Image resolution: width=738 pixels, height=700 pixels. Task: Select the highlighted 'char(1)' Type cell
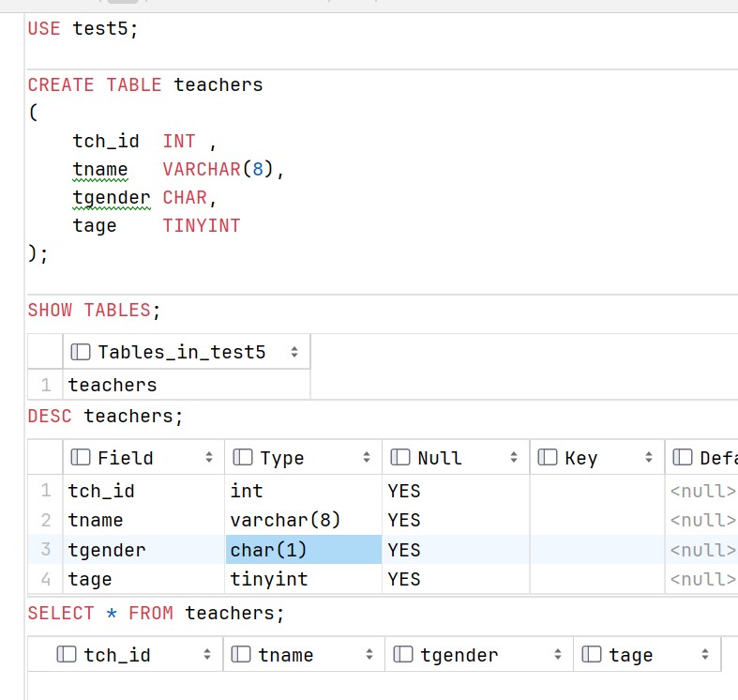coord(304,550)
